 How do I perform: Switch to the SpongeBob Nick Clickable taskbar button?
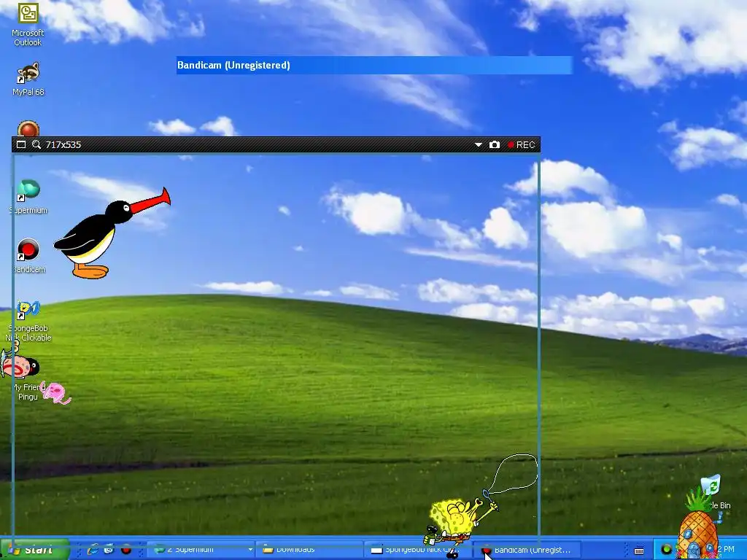417,550
